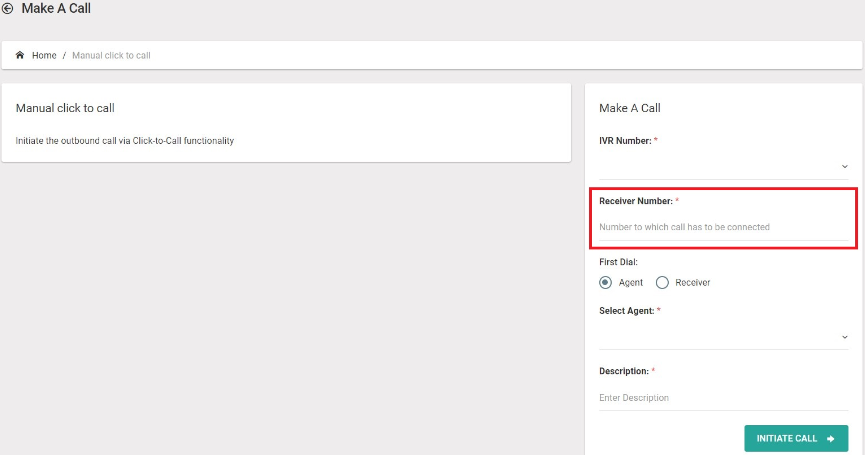Click the Make A Call form panel heading

[x=630, y=108]
